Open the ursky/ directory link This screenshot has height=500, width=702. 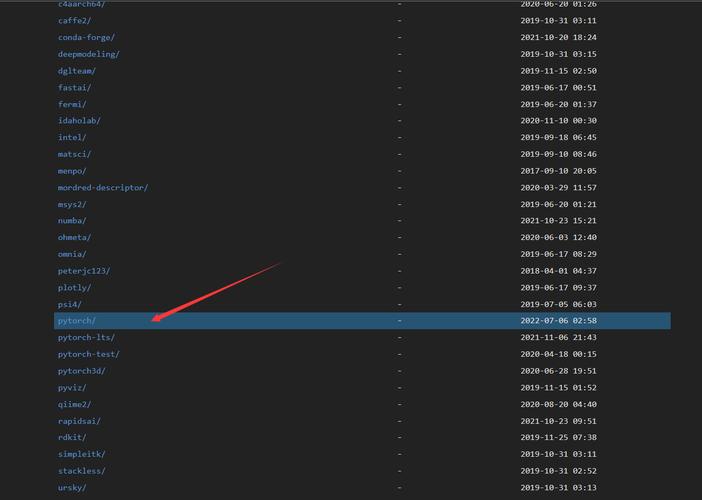72,488
